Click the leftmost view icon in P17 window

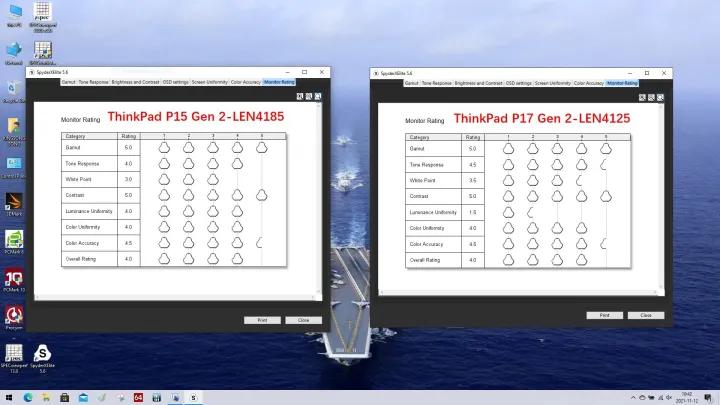click(x=642, y=97)
